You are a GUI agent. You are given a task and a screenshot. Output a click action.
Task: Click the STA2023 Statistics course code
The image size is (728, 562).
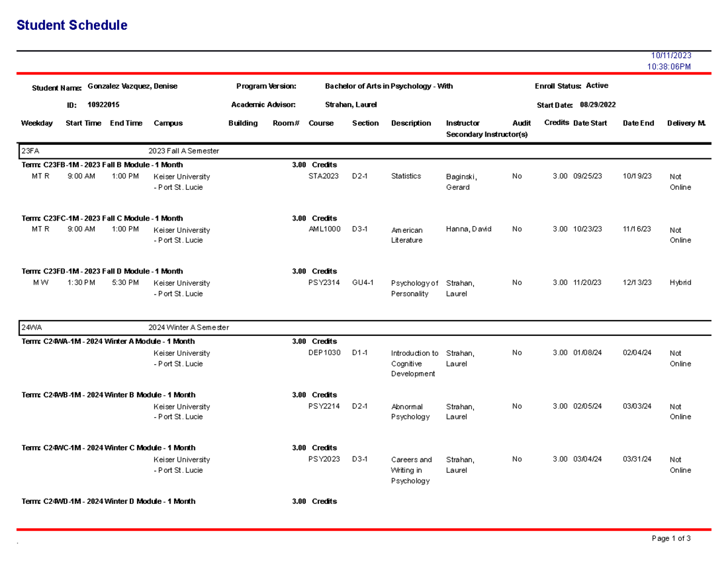tap(321, 176)
